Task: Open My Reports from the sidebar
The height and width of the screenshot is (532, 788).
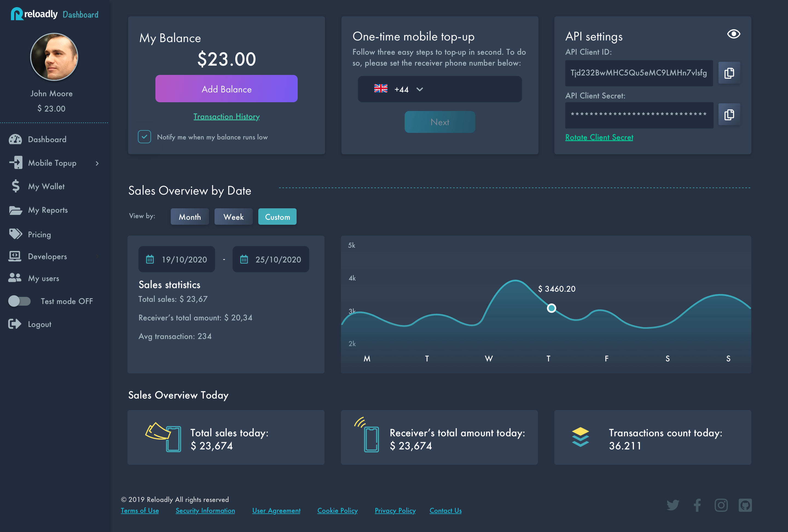Action: tap(15, 210)
